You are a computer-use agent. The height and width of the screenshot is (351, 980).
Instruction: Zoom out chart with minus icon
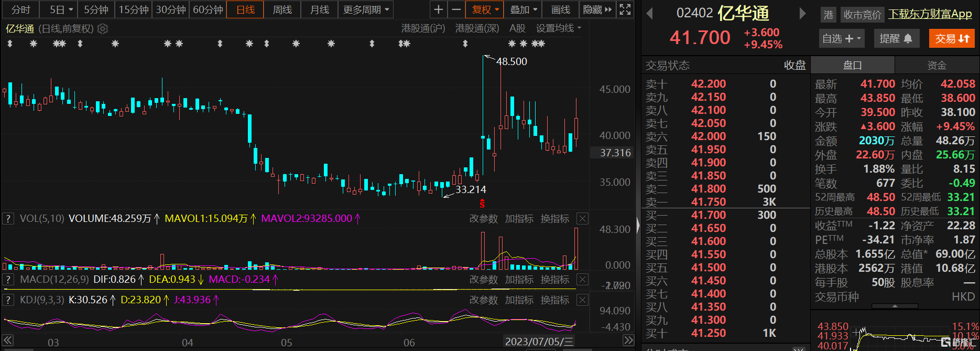[x=456, y=9]
